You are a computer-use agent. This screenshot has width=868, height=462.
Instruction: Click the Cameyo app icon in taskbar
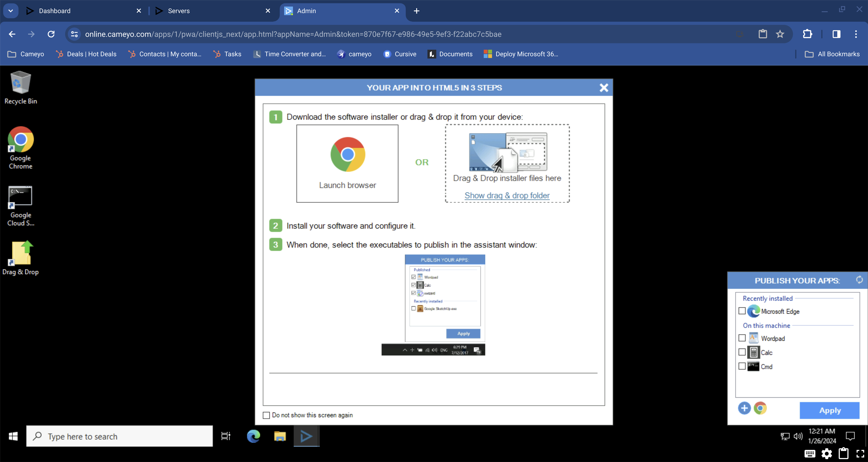(x=306, y=436)
